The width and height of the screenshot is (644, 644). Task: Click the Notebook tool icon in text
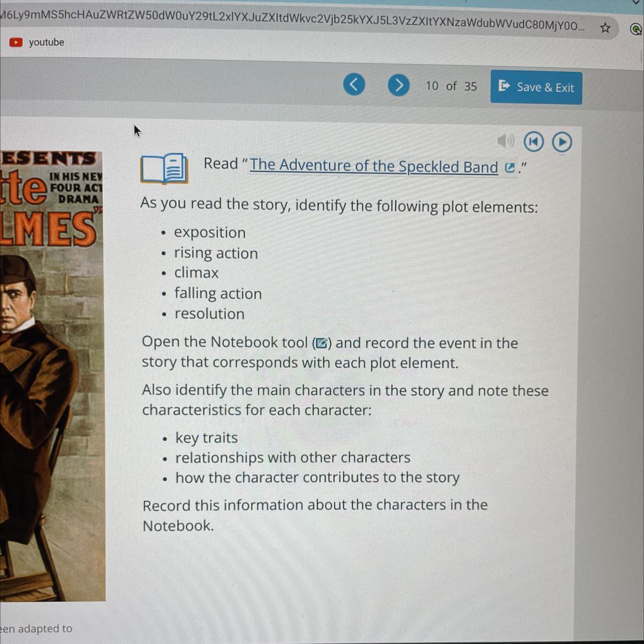[321, 343]
